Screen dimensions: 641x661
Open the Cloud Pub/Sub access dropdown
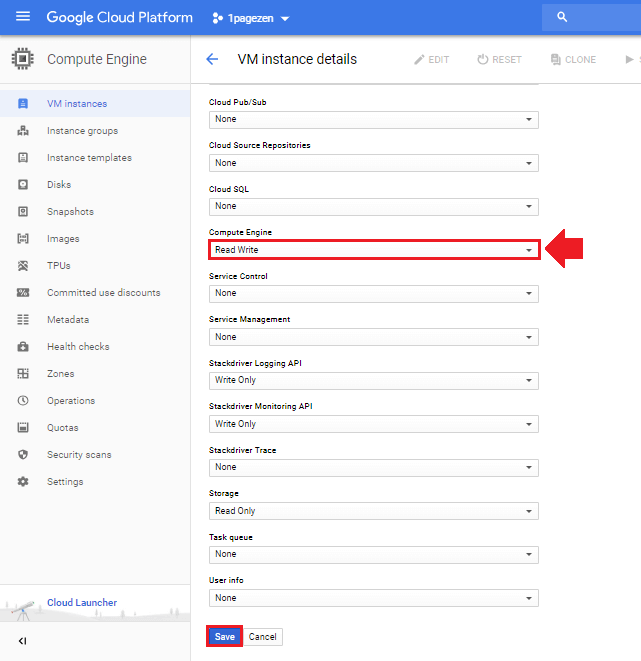tap(373, 120)
